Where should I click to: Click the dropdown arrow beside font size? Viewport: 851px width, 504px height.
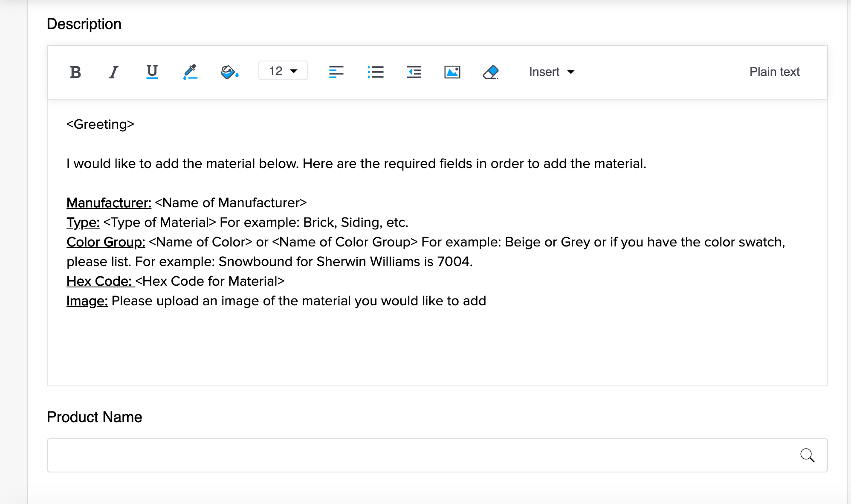[294, 71]
